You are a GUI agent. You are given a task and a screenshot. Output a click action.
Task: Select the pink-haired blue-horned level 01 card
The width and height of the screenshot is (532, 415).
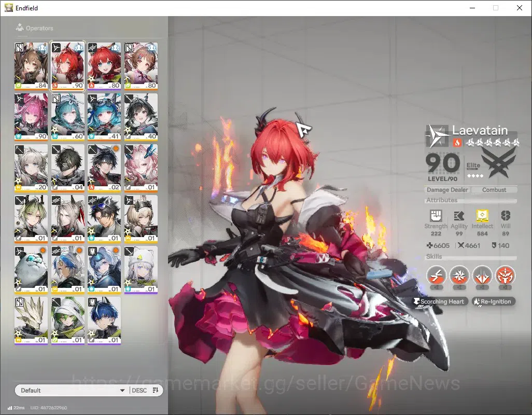tap(141, 168)
